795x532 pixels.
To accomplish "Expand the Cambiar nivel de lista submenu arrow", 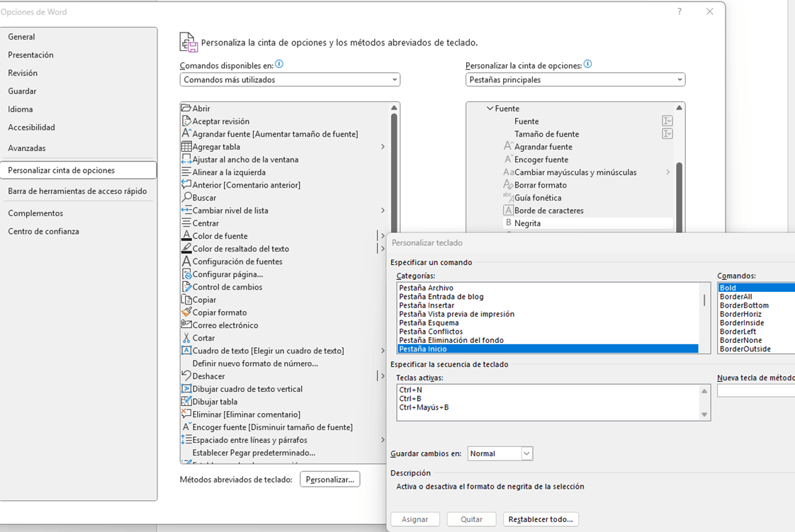I will [383, 210].
